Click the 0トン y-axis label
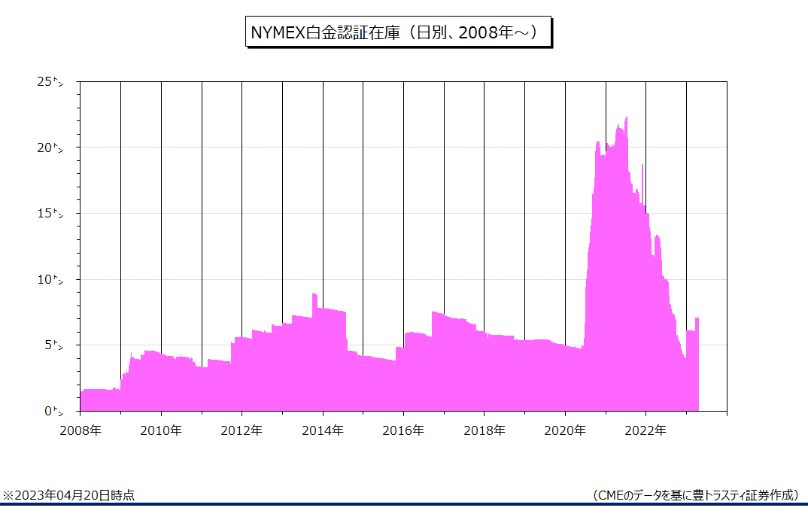The height and width of the screenshot is (532, 808). [53, 411]
